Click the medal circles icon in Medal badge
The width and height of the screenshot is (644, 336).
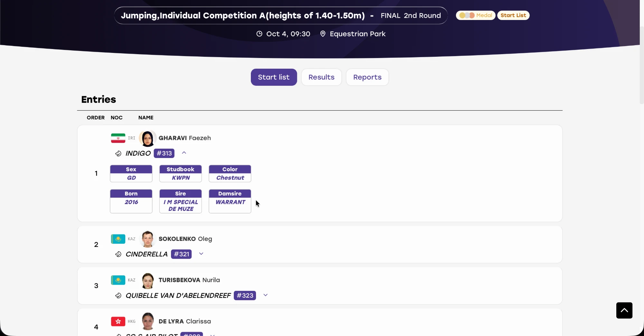click(467, 15)
